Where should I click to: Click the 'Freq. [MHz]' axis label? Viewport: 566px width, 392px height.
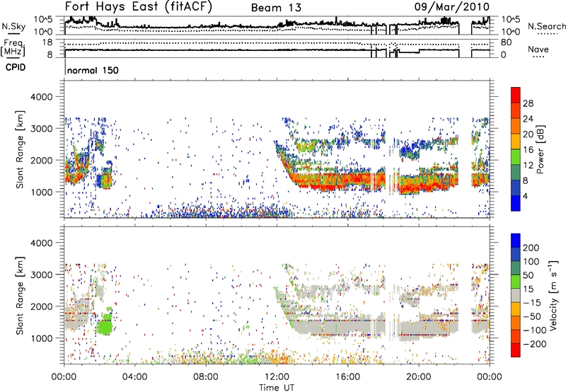(13, 47)
